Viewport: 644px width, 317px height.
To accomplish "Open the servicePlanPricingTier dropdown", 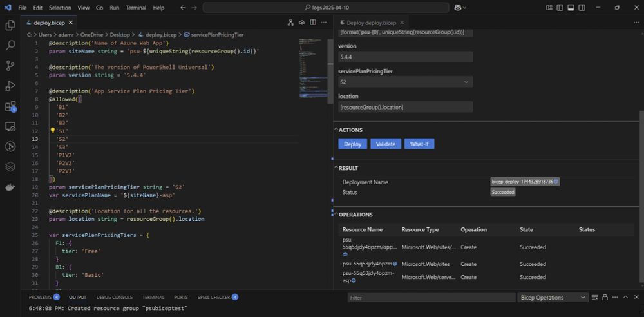I will point(405,82).
